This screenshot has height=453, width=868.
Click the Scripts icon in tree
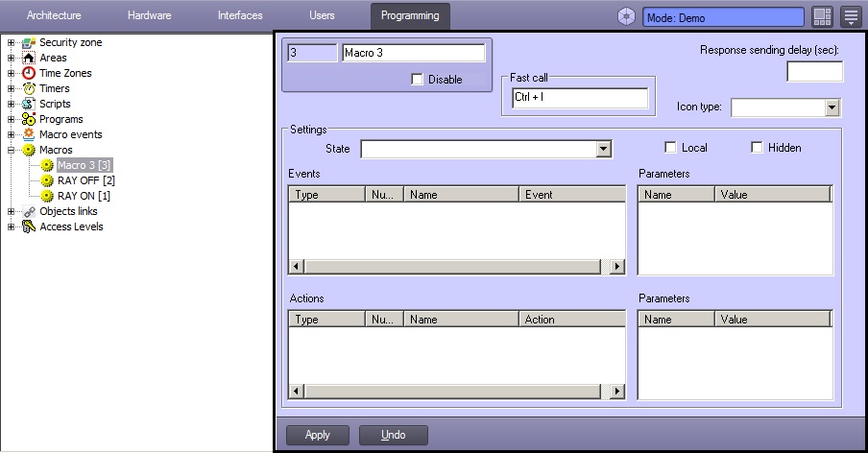pyautogui.click(x=29, y=104)
